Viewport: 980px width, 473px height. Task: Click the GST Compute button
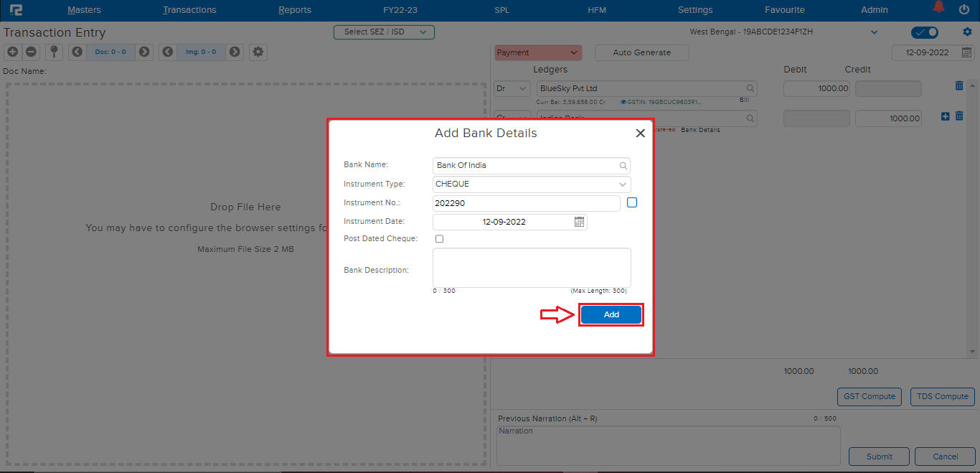click(x=869, y=396)
